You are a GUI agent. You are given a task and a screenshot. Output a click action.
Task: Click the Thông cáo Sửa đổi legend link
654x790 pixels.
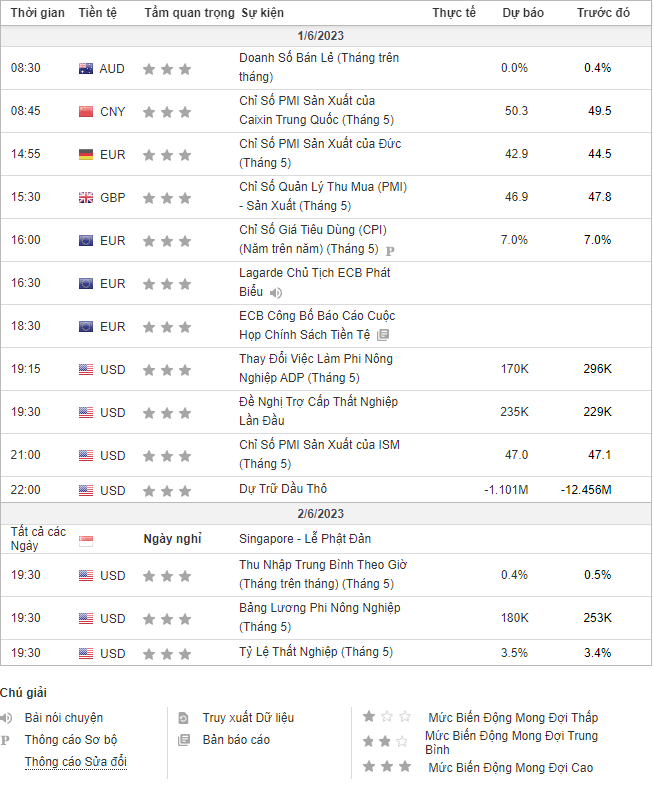pos(76,762)
